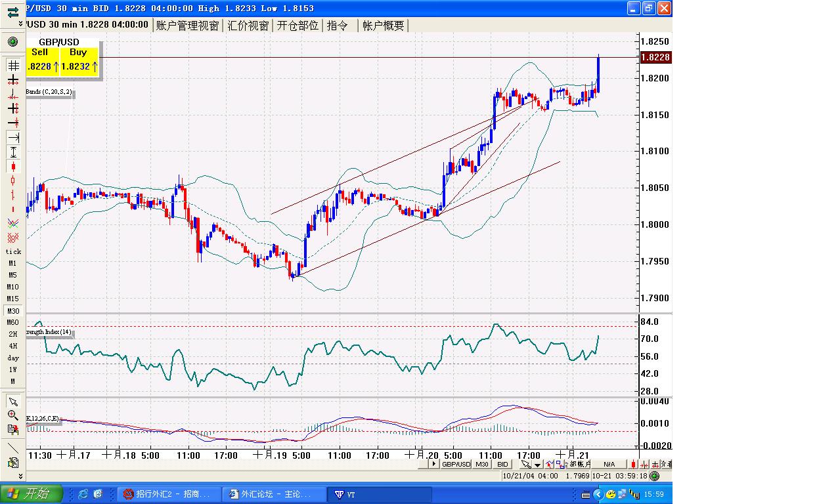Viewport: 817px width, 504px height.
Task: Open the GBP/USD symbol selector in bottom bar
Action: click(456, 464)
